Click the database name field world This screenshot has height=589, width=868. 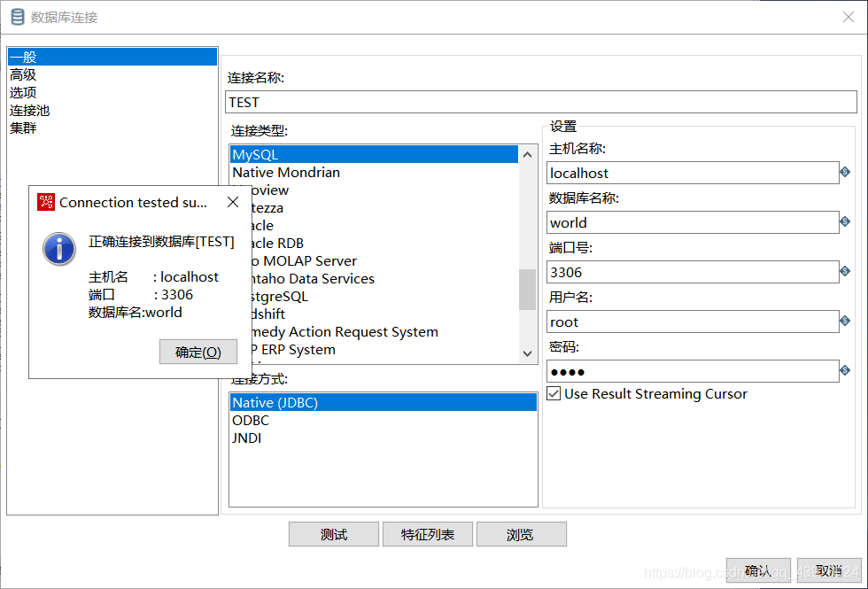coord(693,222)
